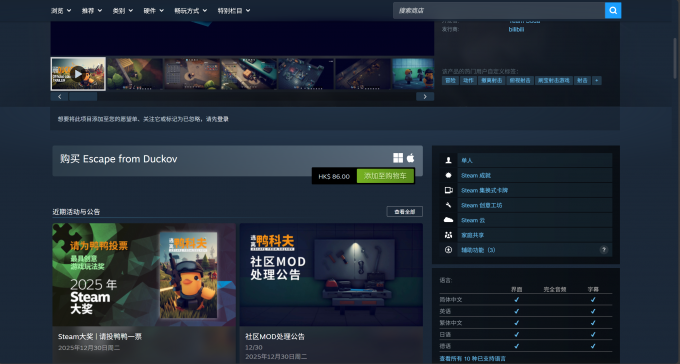Open the Steam大奖 请投鸭鸭一票 announcement card
680x364 pixels.
pyautogui.click(x=144, y=293)
